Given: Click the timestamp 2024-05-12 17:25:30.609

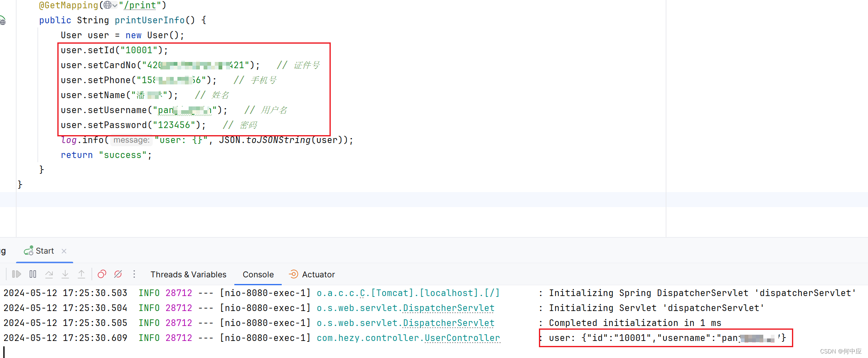Looking at the screenshot, I should [65, 338].
